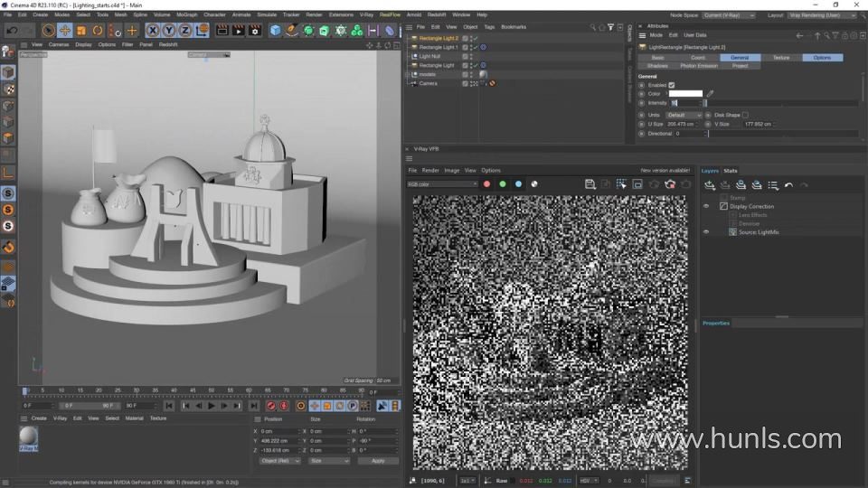Switch to the Texture tab in Attributes
The width and height of the screenshot is (868, 488).
click(781, 58)
